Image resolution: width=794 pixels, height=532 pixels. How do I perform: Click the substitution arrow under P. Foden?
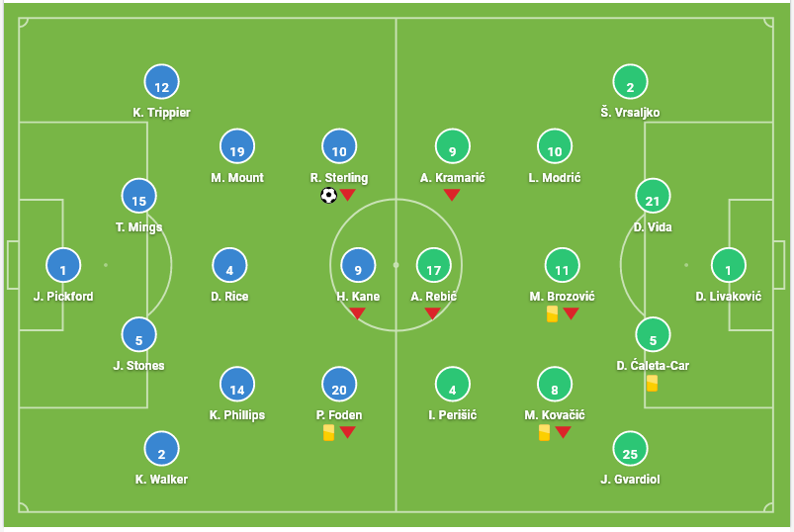tap(347, 432)
